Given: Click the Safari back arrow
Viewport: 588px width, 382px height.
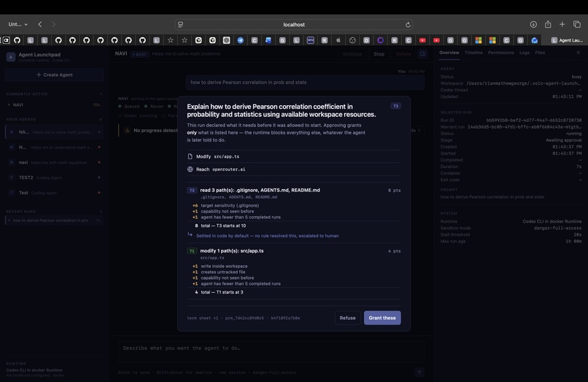Looking at the screenshot, I should coord(39,24).
